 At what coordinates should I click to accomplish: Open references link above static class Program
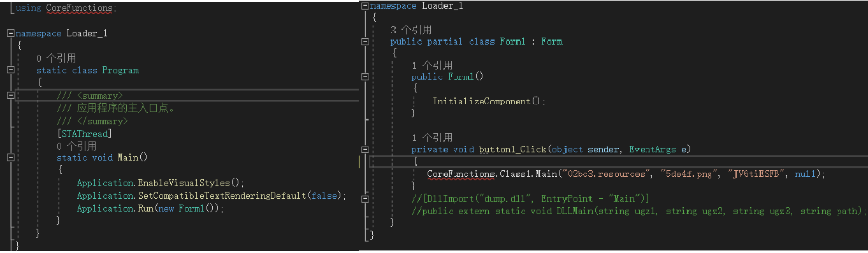56,59
